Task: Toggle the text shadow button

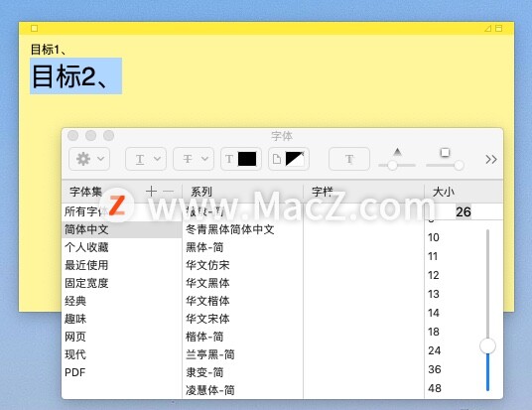Action: tap(349, 159)
